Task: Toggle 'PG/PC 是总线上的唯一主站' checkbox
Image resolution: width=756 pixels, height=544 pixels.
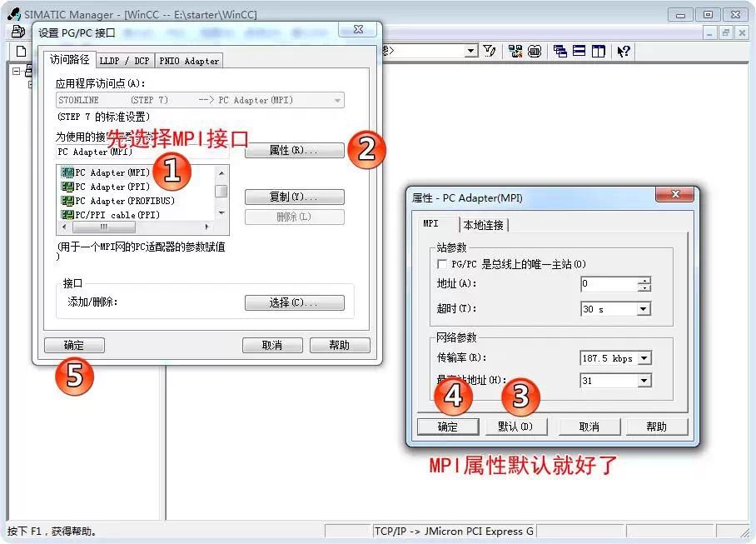Action: (441, 264)
